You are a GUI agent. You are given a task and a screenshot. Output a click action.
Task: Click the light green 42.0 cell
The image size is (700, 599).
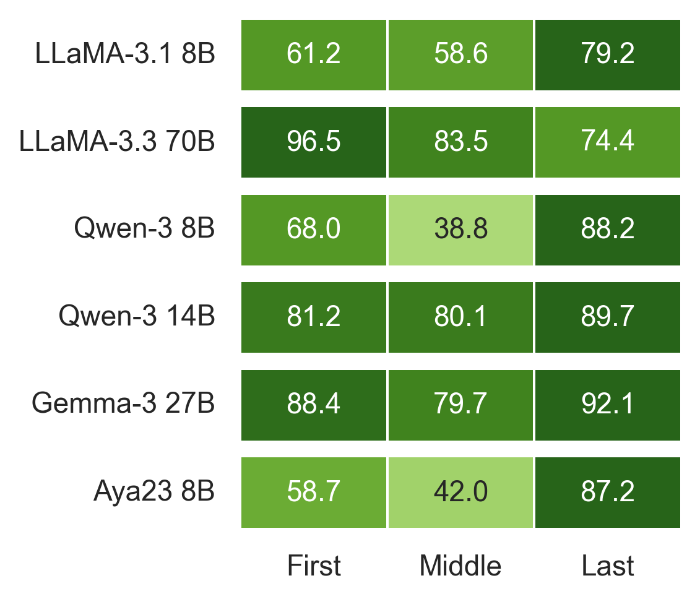coord(460,493)
